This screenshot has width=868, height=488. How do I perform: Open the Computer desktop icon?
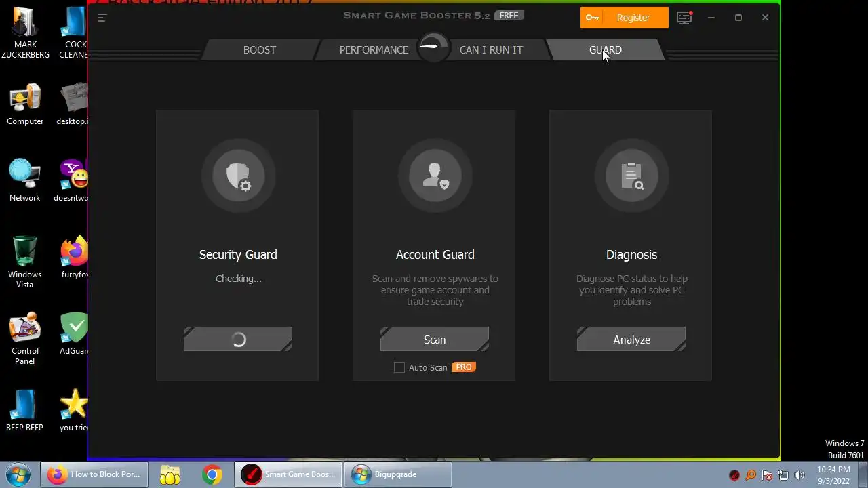[x=25, y=105]
